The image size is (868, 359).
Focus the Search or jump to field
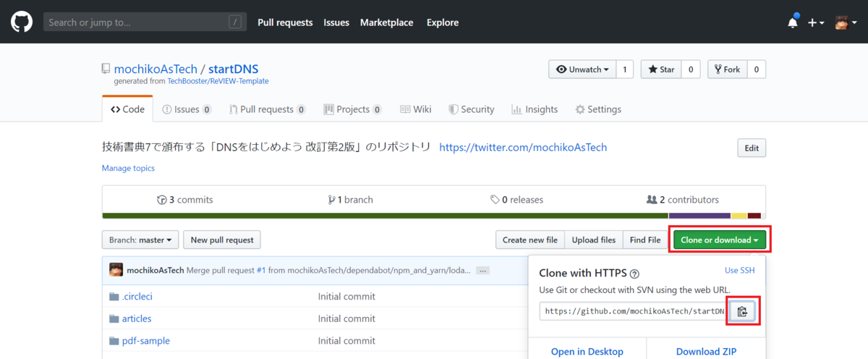(x=144, y=22)
